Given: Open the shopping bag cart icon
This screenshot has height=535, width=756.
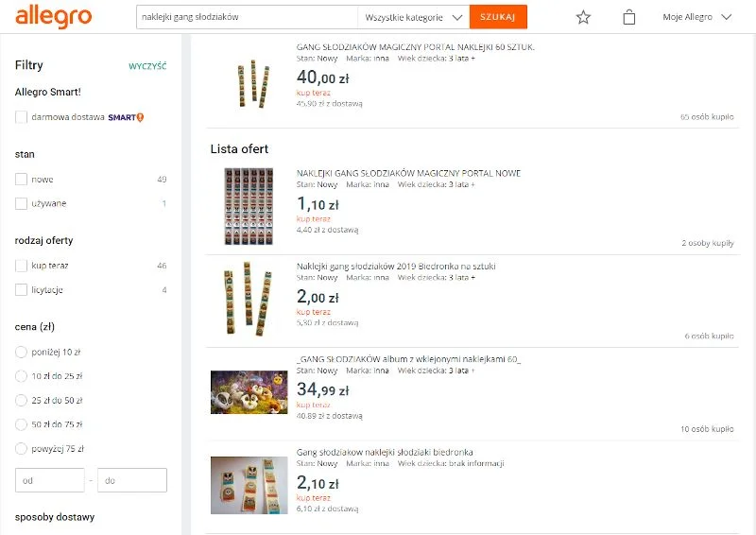Looking at the screenshot, I should [628, 17].
